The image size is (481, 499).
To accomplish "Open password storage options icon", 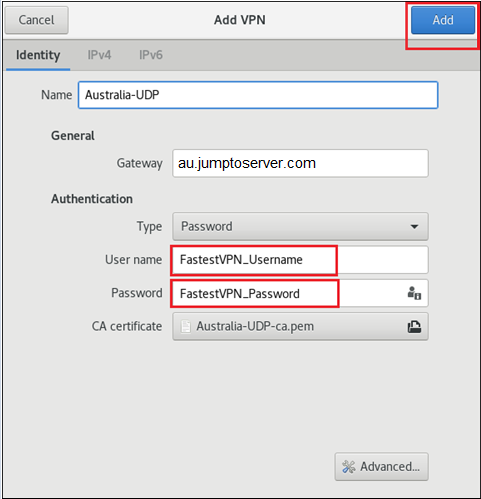I will pyautogui.click(x=414, y=293).
